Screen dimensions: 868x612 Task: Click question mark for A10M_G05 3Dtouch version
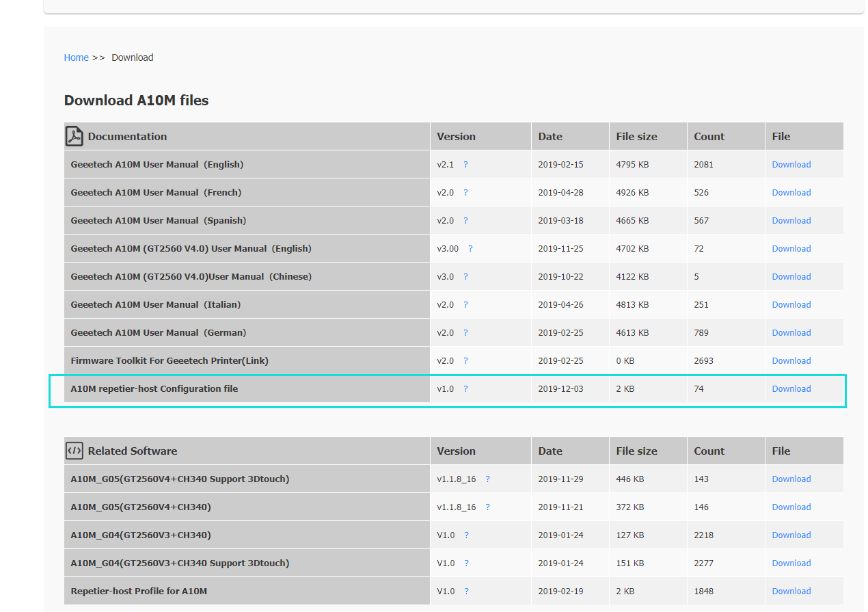click(x=487, y=479)
